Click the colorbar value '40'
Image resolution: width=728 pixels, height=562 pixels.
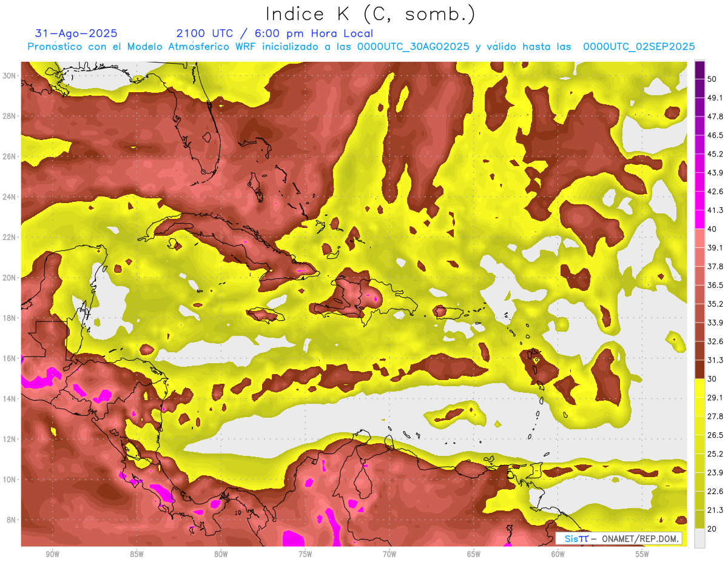(712, 230)
